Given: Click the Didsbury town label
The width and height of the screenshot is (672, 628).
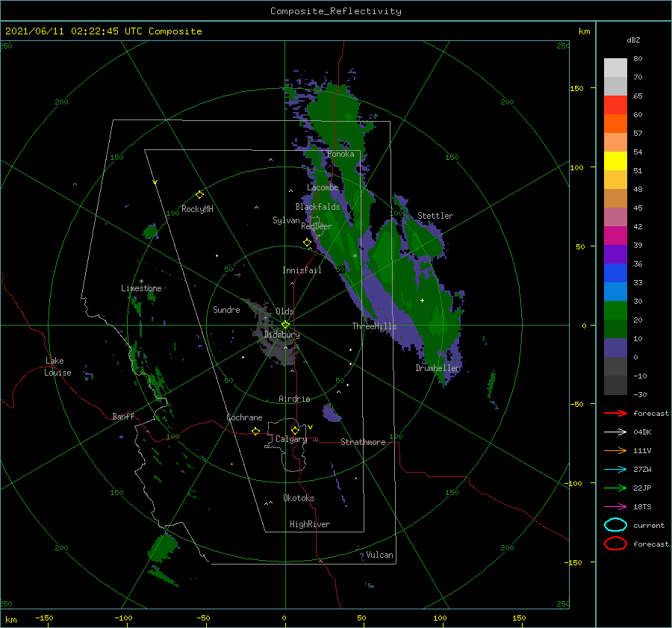Looking at the screenshot, I should coord(281,335).
